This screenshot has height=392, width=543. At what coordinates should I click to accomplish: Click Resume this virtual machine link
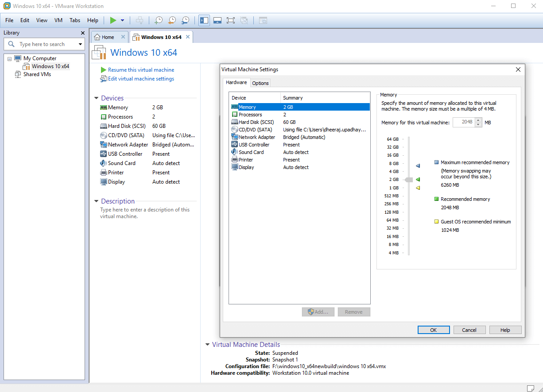(141, 70)
